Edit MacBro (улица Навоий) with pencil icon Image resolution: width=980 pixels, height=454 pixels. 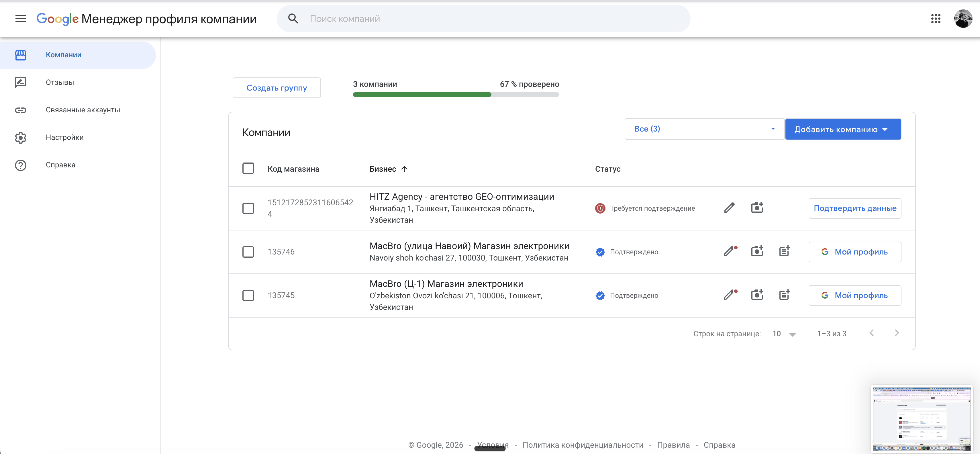(730, 251)
